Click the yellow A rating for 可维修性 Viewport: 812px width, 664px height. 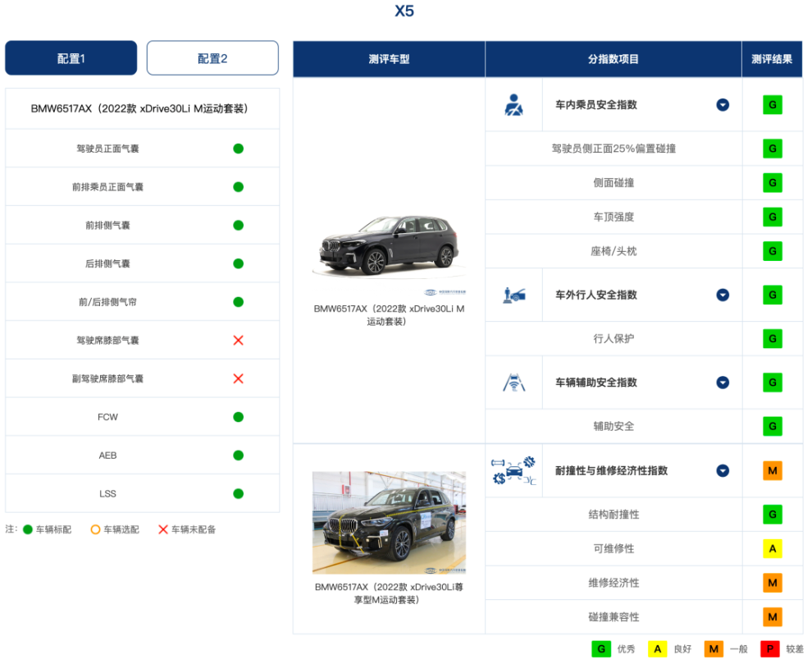773,548
